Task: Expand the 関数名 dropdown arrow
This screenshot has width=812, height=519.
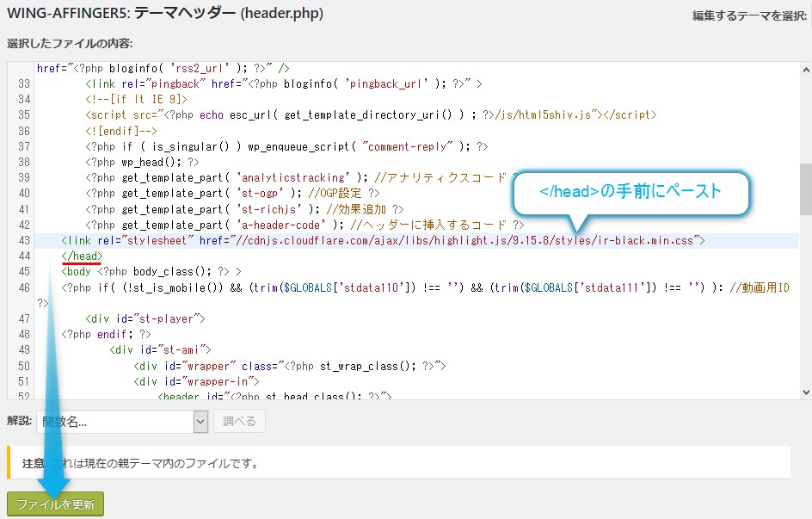Action: pos(200,421)
